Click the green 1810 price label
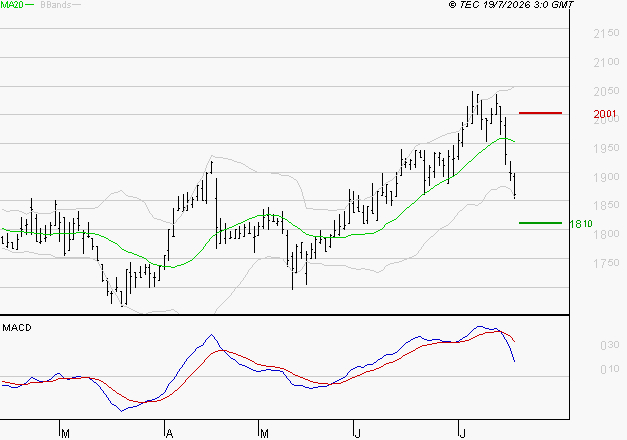This screenshot has width=627, height=440. tap(581, 224)
